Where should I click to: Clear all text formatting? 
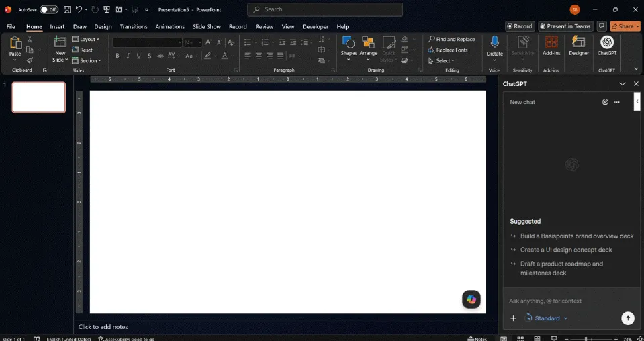click(231, 42)
